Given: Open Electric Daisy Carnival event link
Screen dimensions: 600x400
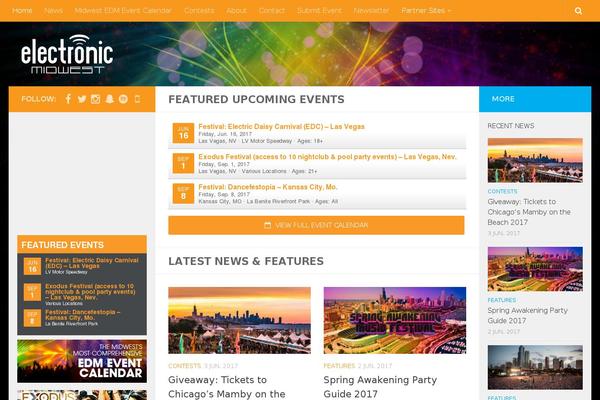Looking at the screenshot, I should pyautogui.click(x=281, y=126).
